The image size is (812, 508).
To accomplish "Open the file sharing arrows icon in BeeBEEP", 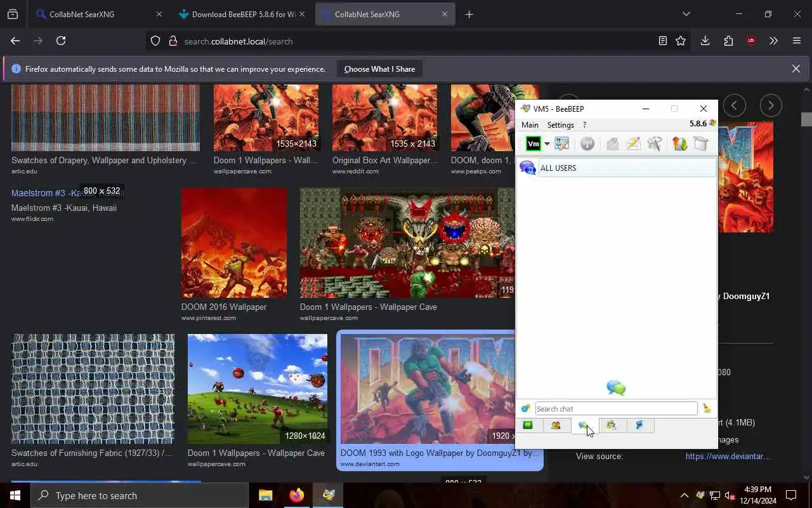I will (x=680, y=144).
